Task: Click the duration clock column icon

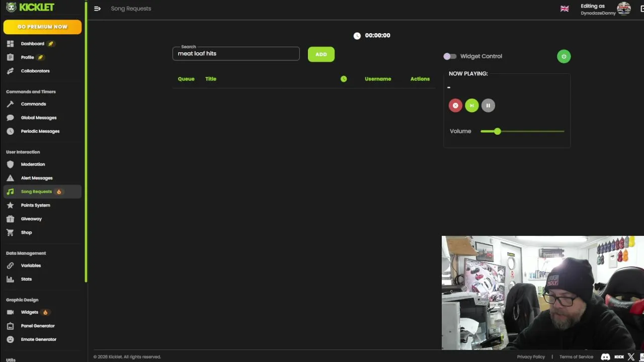Action: coord(344,79)
